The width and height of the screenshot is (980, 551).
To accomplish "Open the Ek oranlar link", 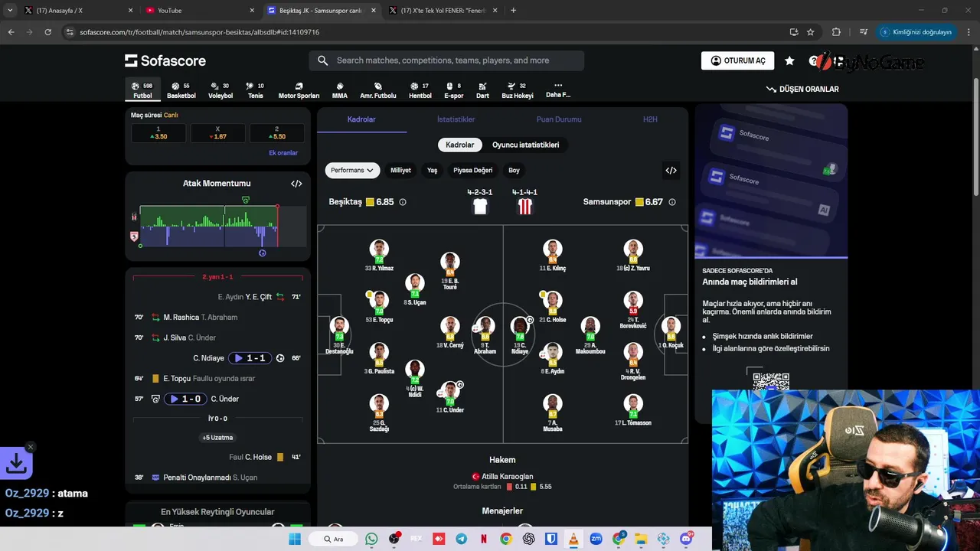I will click(283, 153).
